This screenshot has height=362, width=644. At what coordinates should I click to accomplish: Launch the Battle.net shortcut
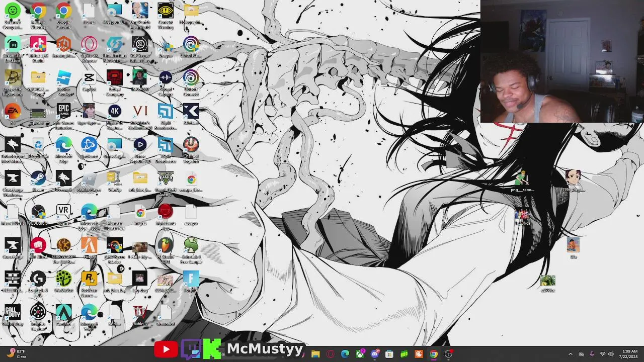(x=89, y=148)
